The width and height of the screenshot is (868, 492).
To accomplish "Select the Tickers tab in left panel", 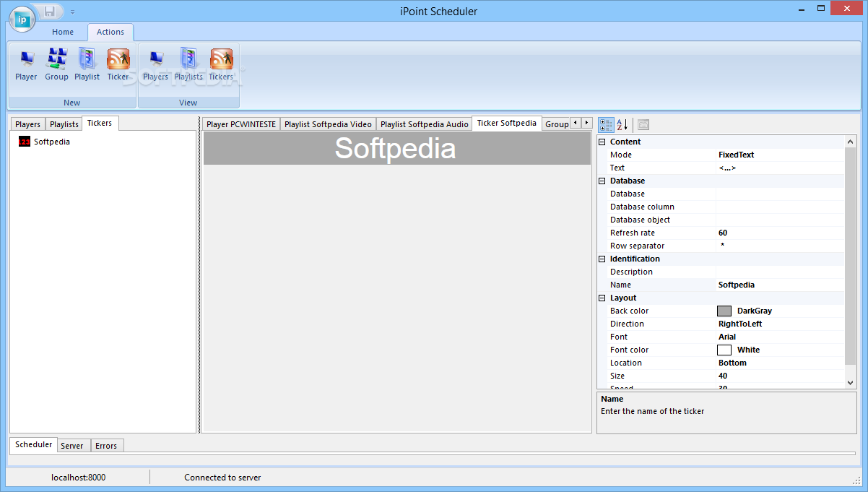I will click(100, 123).
